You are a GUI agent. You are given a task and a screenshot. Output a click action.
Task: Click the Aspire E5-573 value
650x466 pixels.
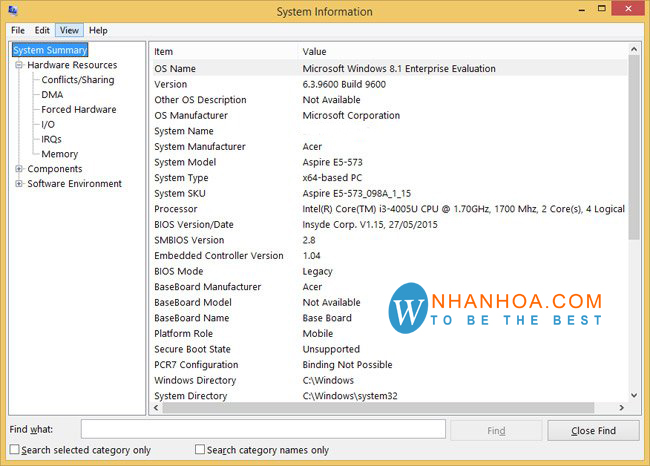point(332,162)
